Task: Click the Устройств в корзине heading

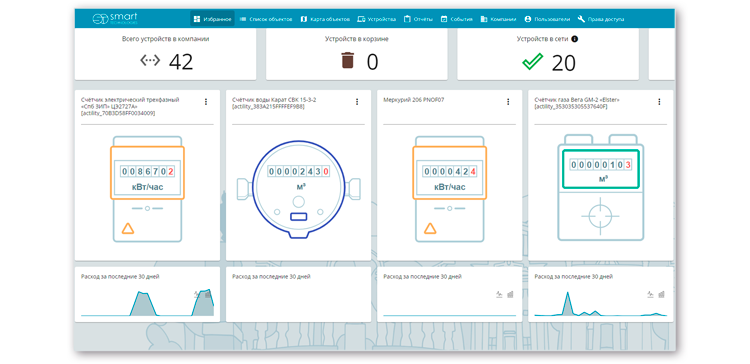Action: tap(356, 39)
